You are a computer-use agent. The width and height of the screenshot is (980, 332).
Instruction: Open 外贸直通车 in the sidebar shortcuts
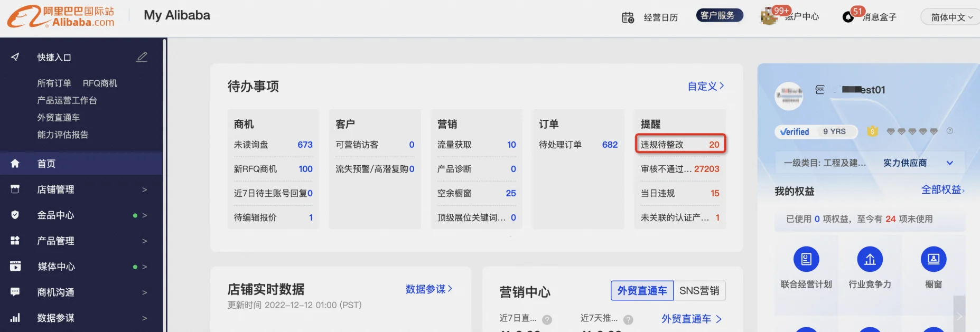(x=58, y=117)
